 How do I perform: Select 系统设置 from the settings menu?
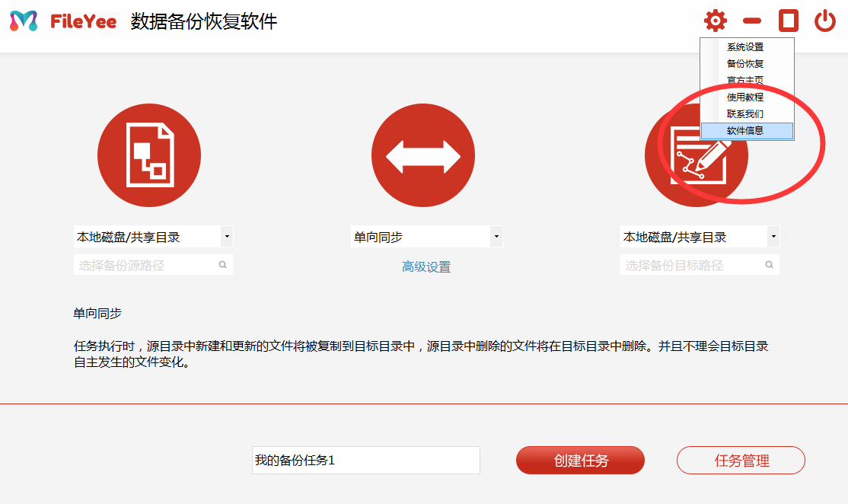[x=745, y=47]
